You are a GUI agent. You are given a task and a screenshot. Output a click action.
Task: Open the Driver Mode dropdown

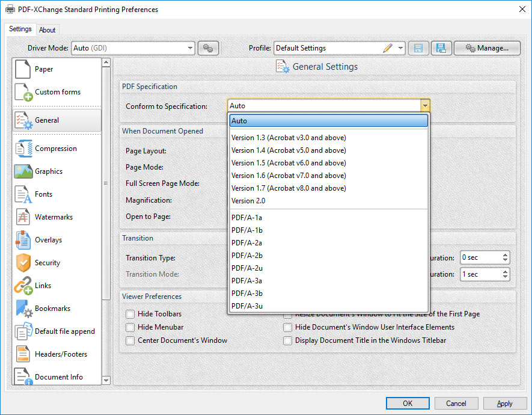click(191, 48)
